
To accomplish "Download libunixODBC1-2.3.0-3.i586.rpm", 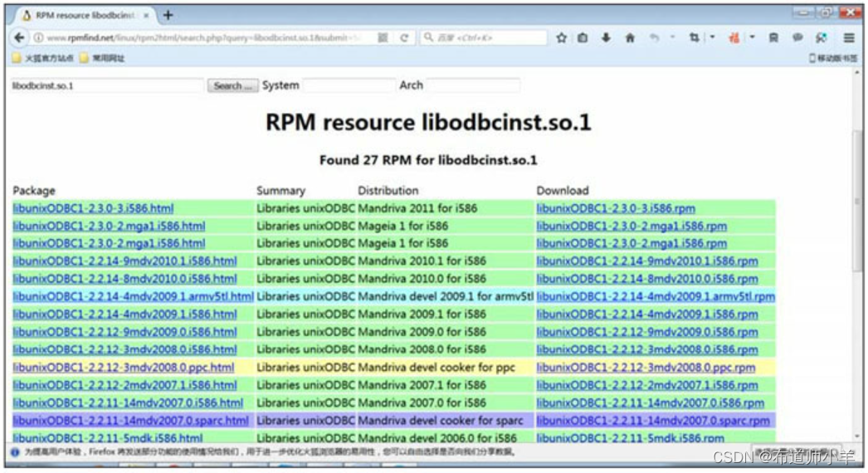I will [x=616, y=208].
